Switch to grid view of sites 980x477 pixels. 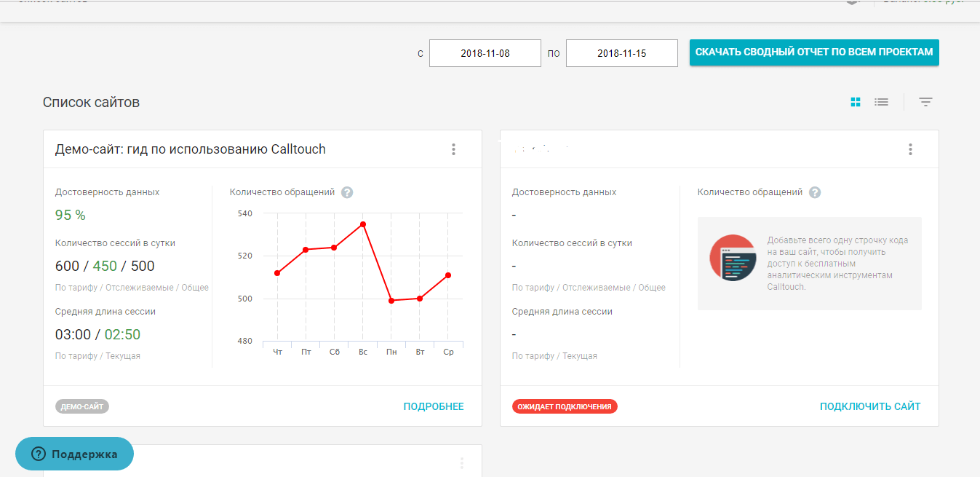point(856,102)
